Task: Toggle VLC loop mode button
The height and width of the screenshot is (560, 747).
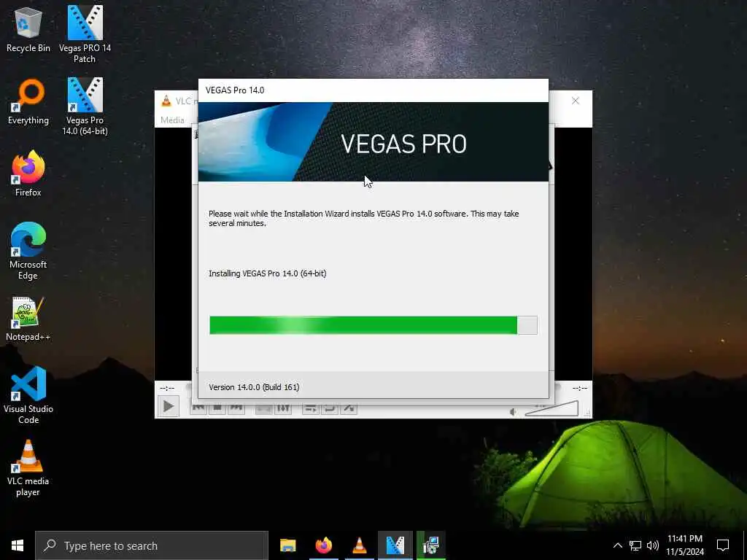Action: click(x=330, y=408)
